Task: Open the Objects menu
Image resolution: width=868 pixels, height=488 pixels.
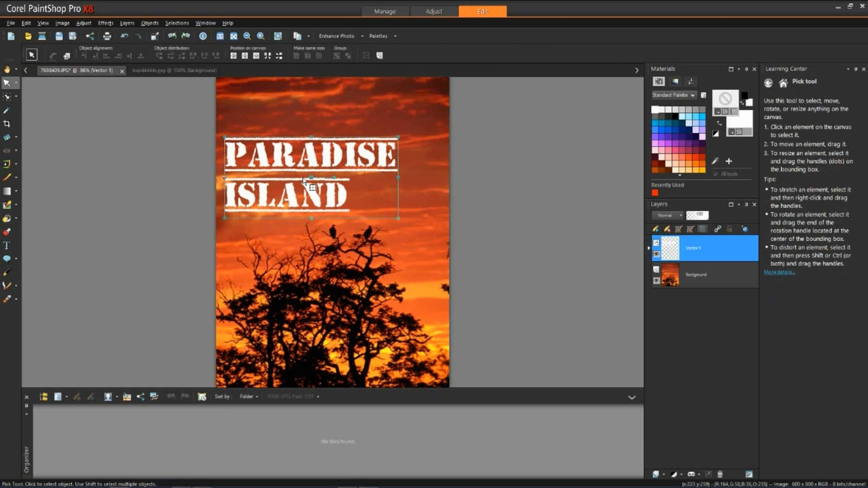Action: tap(149, 23)
